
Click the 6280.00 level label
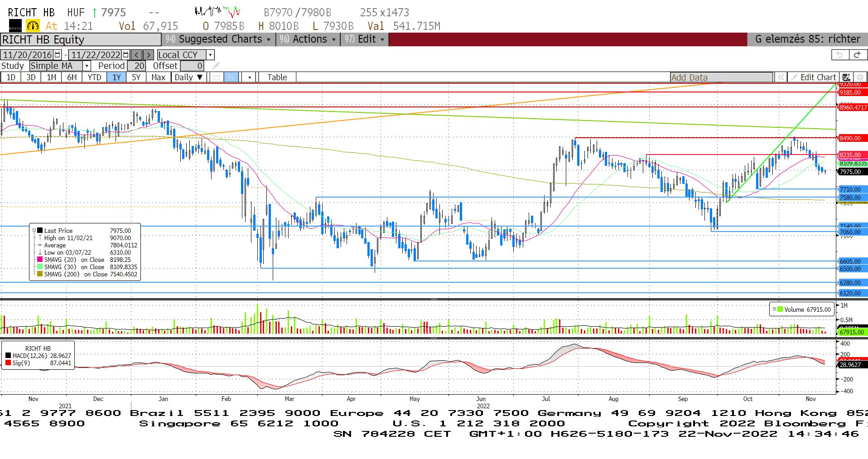coord(852,283)
